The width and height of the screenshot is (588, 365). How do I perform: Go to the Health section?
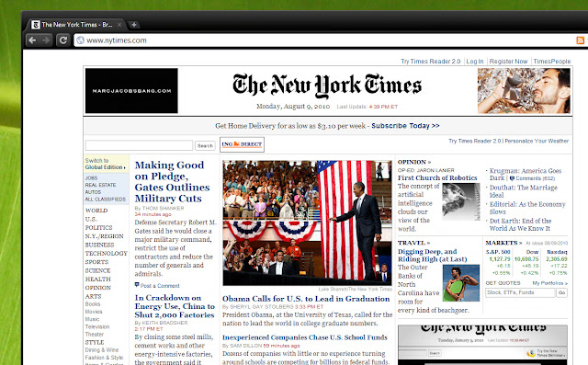pos(98,279)
